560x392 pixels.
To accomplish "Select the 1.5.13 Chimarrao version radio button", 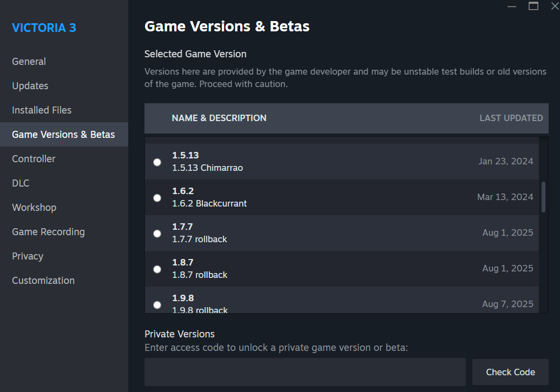I will tap(157, 162).
